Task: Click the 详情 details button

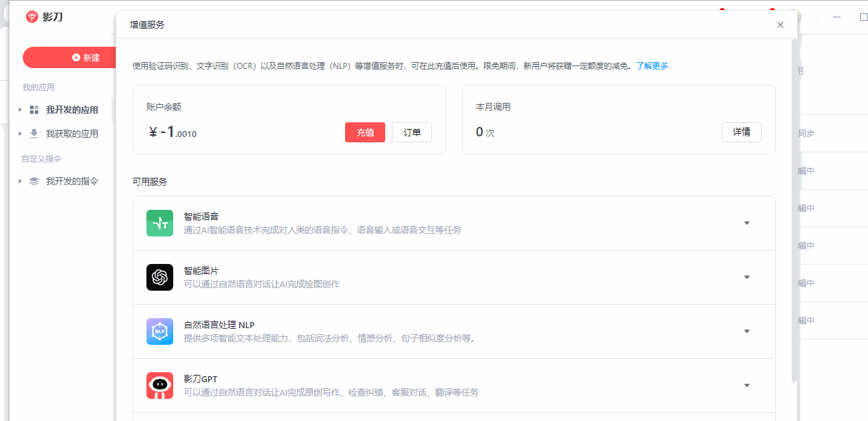Action: click(x=742, y=132)
